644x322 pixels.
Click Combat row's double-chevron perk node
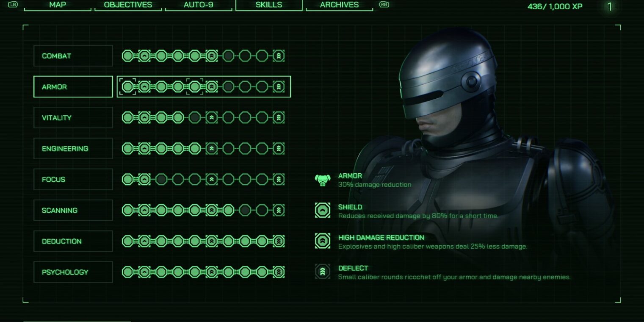(211, 56)
